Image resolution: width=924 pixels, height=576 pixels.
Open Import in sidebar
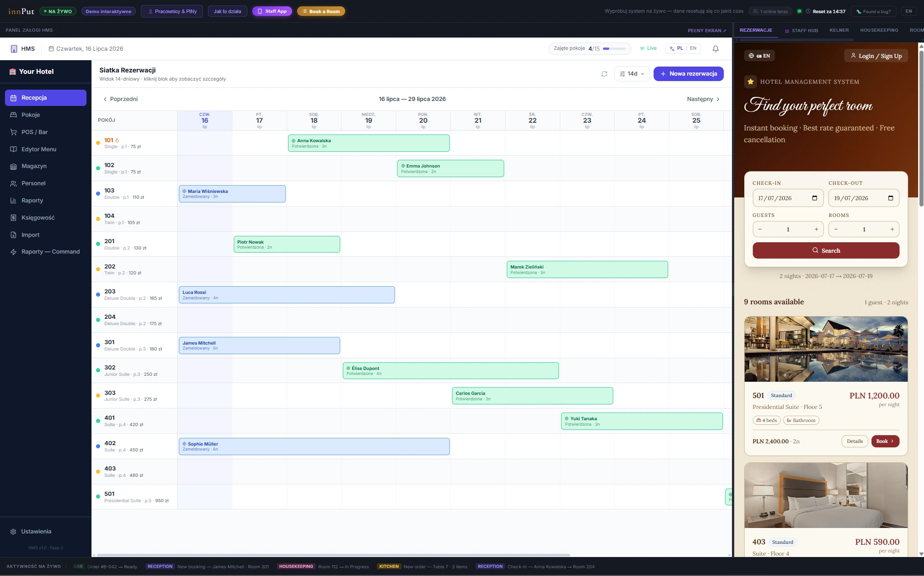pos(46,235)
